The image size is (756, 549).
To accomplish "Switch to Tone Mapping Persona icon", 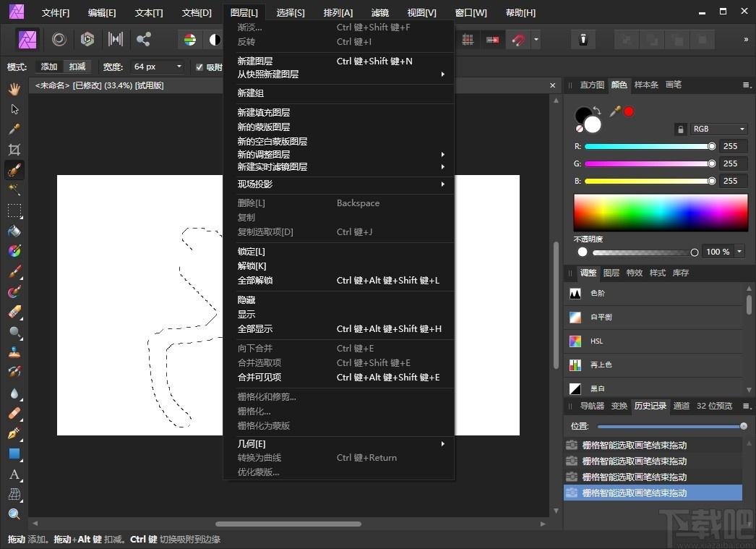I will pos(115,39).
